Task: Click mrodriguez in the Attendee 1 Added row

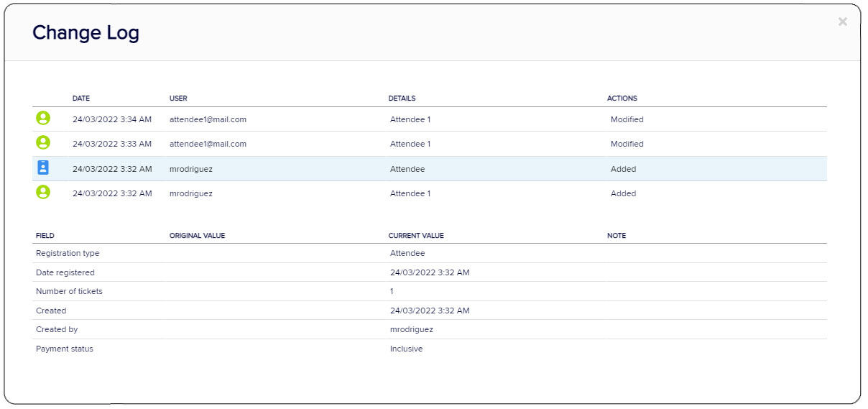Action: (x=191, y=193)
